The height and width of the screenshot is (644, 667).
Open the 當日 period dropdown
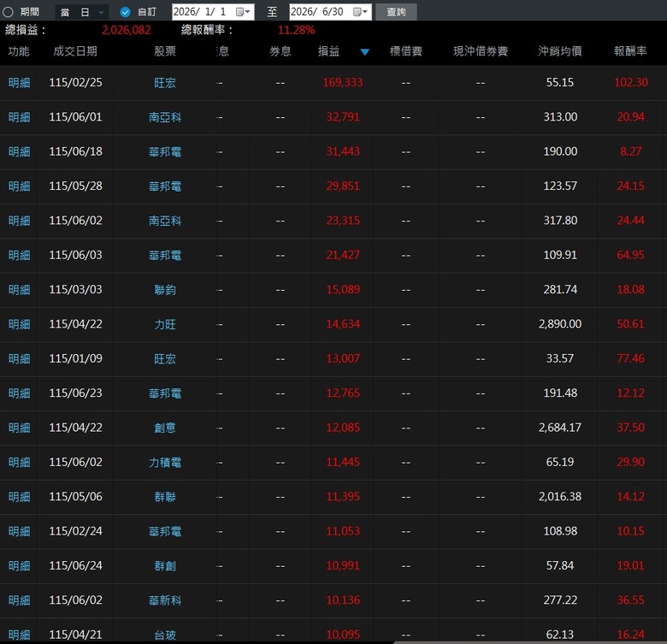point(82,12)
